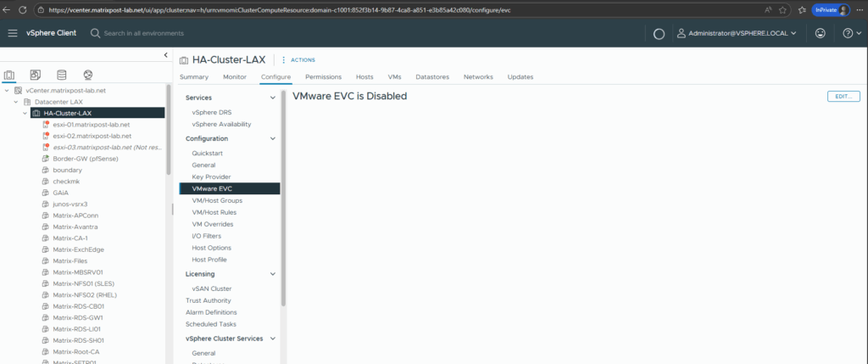
Task: Switch to the Permissions tab
Action: (x=323, y=77)
